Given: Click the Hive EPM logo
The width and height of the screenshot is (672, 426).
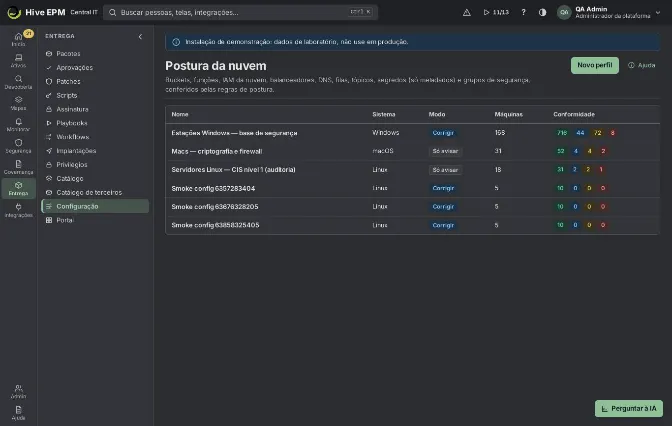Looking at the screenshot, I should [14, 12].
